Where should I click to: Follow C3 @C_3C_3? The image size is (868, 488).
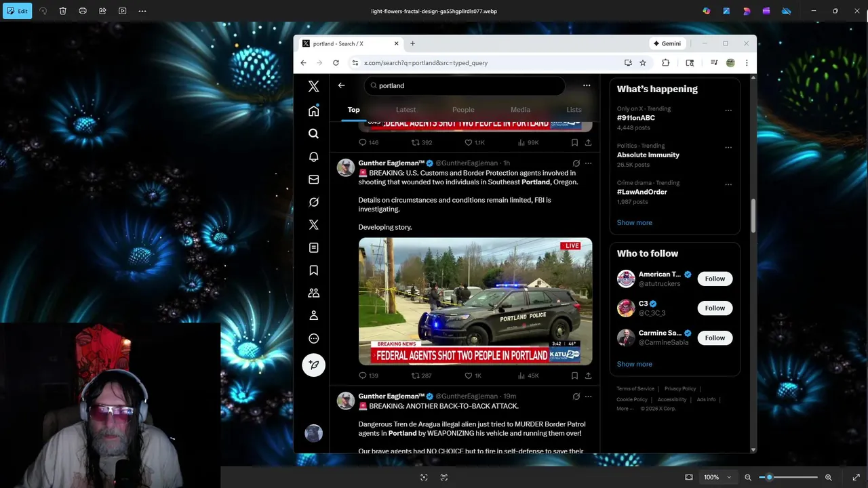[x=715, y=308]
